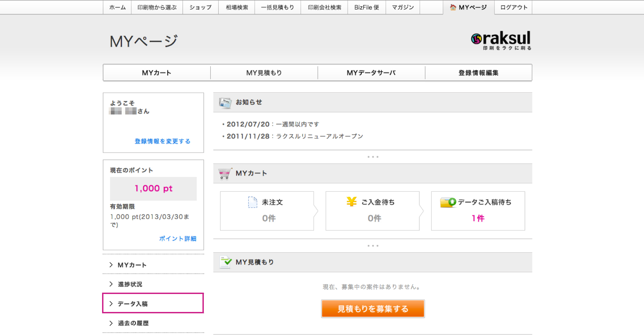This screenshot has height=336, width=644.
Task: Click the yen icon beside ご入金待ち
Action: [352, 202]
